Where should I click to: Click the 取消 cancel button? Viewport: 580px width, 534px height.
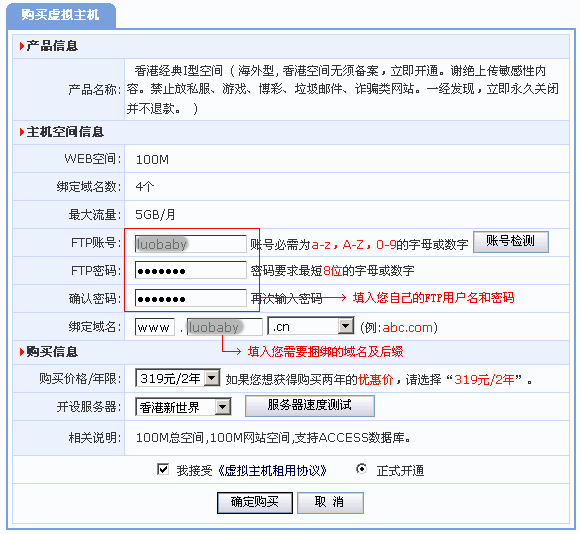point(330,503)
